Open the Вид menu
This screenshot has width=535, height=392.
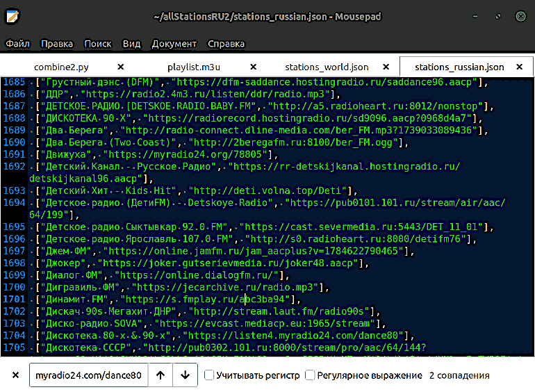(132, 44)
